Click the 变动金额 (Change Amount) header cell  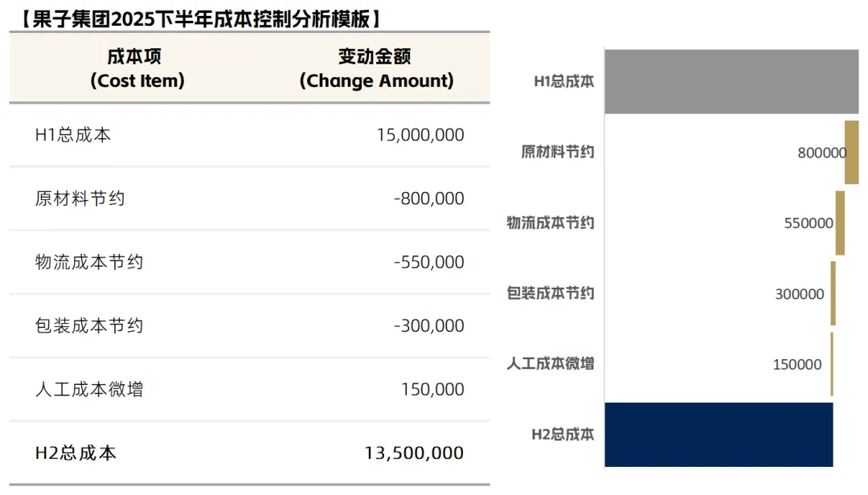[x=376, y=68]
